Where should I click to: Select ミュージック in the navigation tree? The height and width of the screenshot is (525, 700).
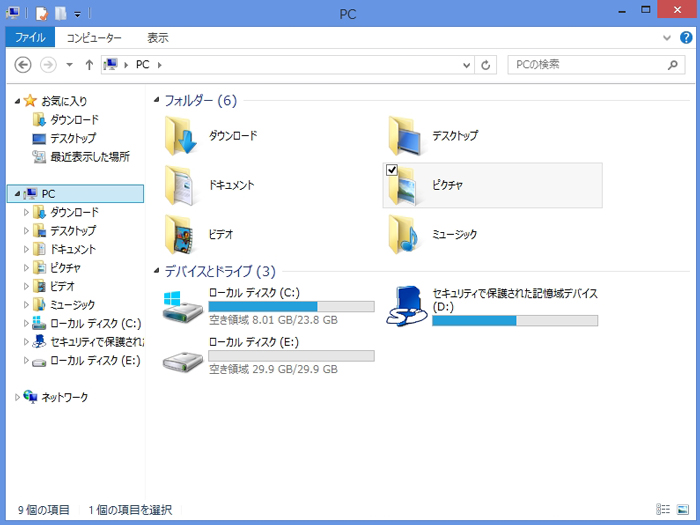tap(64, 305)
